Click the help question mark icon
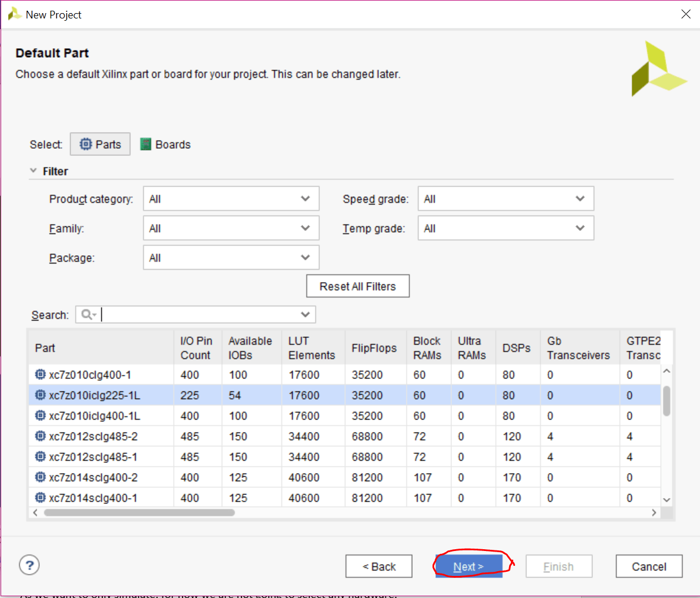The height and width of the screenshot is (598, 700). 30,564
